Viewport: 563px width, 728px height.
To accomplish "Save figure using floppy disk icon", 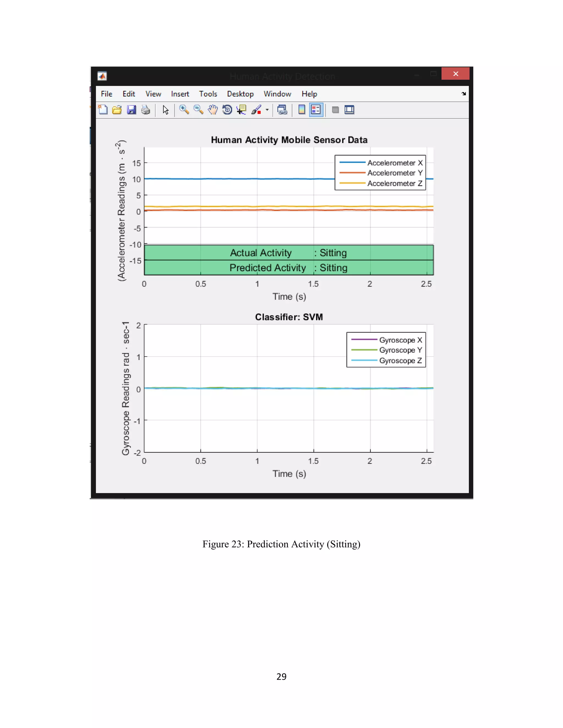I will pos(131,110).
